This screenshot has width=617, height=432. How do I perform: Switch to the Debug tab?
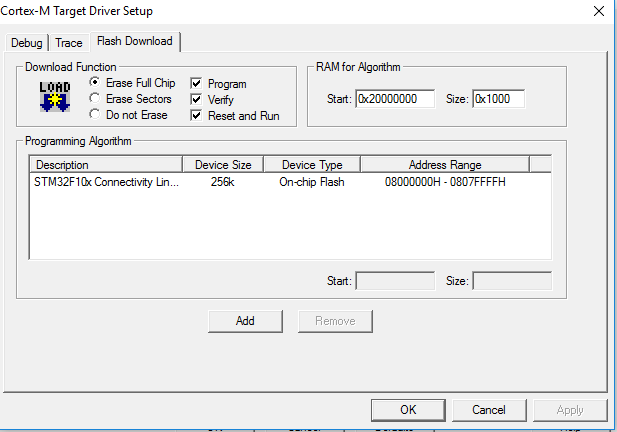click(x=26, y=42)
